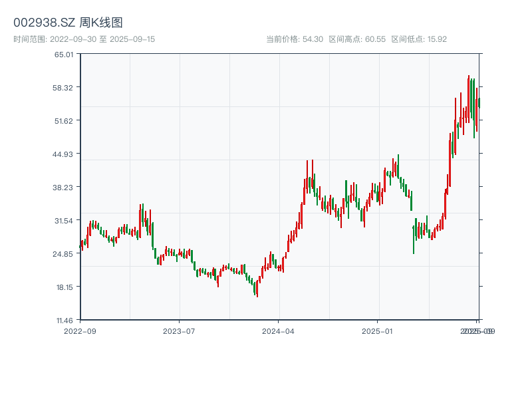
Task: Click the period high label 区间高点: 60.55
Action: point(357,39)
